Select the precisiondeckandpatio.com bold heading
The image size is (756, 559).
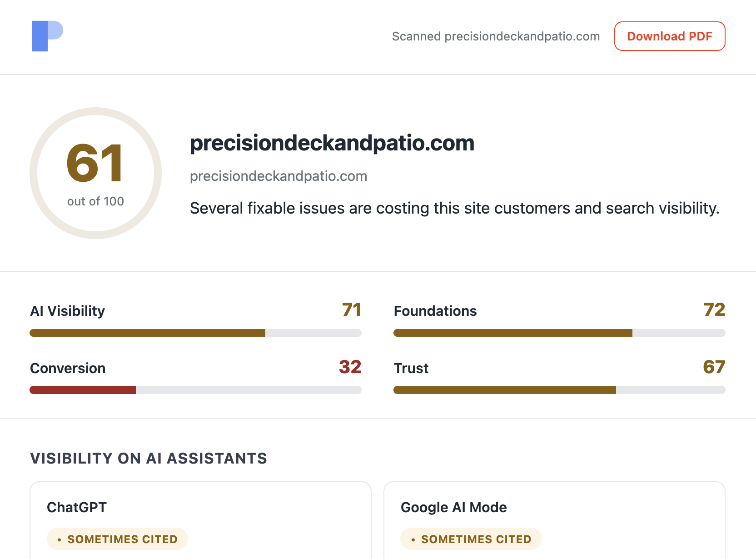click(332, 143)
